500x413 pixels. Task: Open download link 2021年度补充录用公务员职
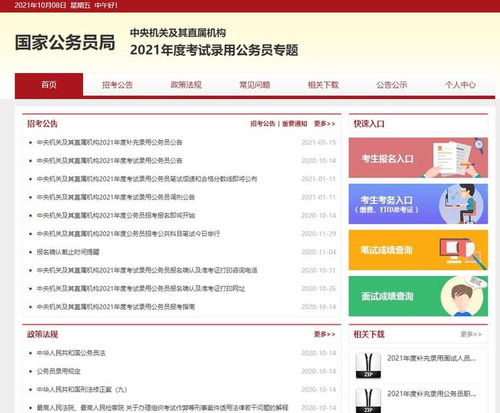click(x=432, y=394)
